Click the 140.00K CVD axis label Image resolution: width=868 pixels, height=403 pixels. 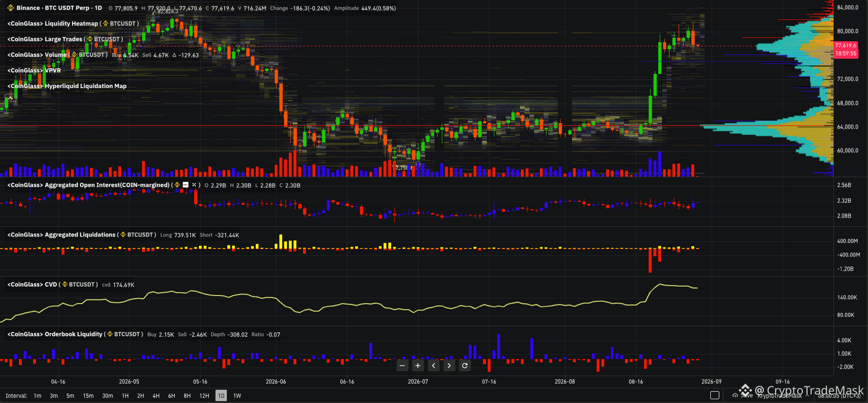coord(847,297)
